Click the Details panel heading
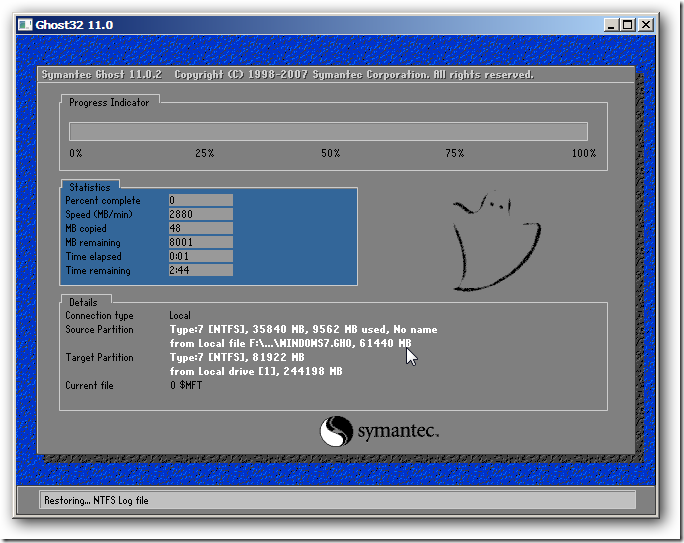684x543 pixels. tap(83, 302)
